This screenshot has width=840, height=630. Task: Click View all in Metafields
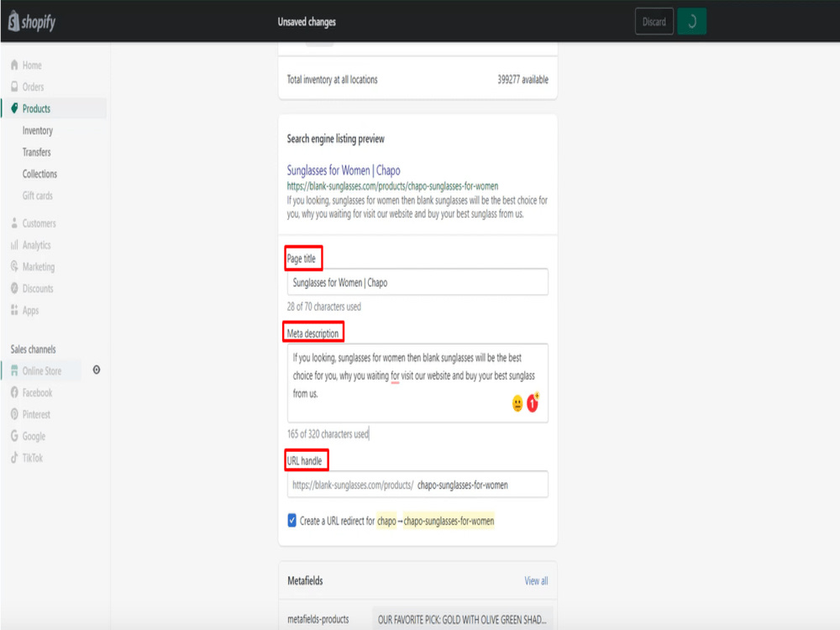(x=536, y=580)
